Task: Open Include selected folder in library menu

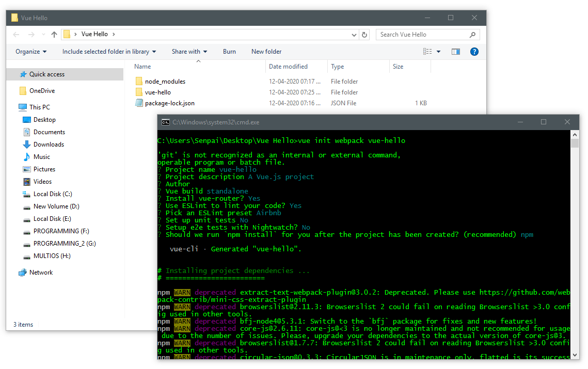Action: 109,52
